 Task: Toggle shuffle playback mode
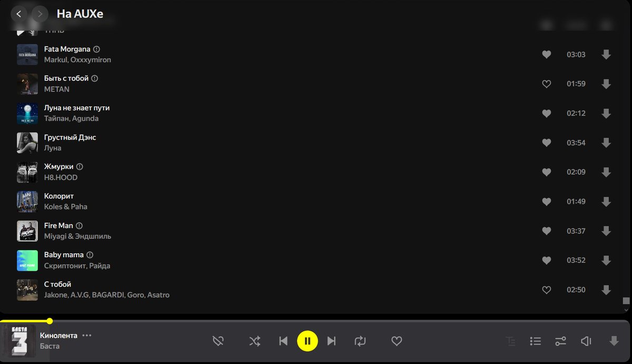click(x=254, y=341)
